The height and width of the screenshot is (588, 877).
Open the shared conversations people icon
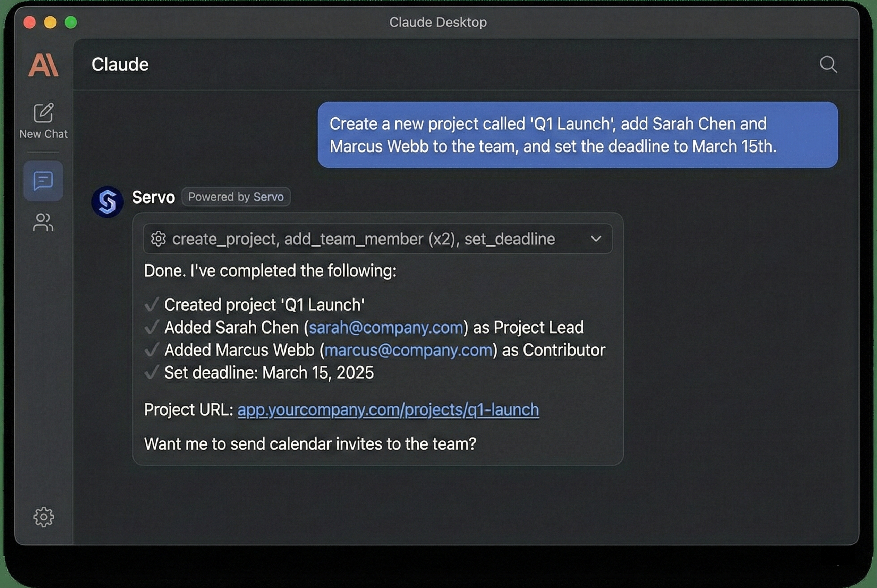click(x=43, y=222)
